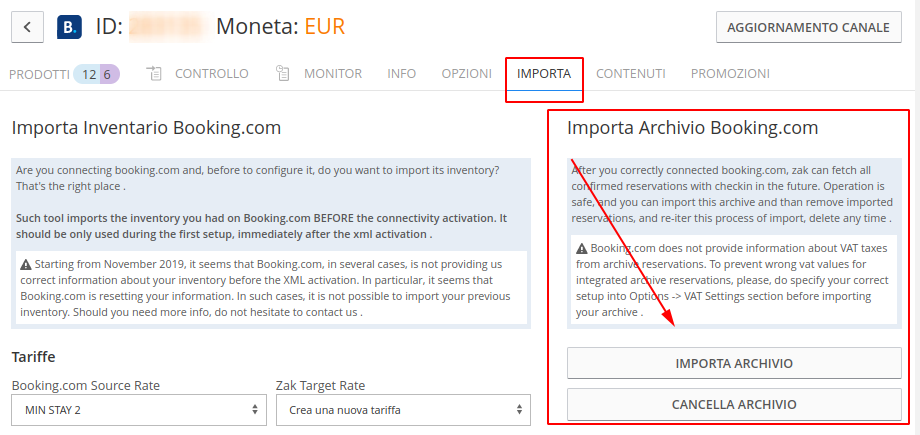Click the November 2019 warning triangle icon
920x435 pixels.
tap(26, 264)
